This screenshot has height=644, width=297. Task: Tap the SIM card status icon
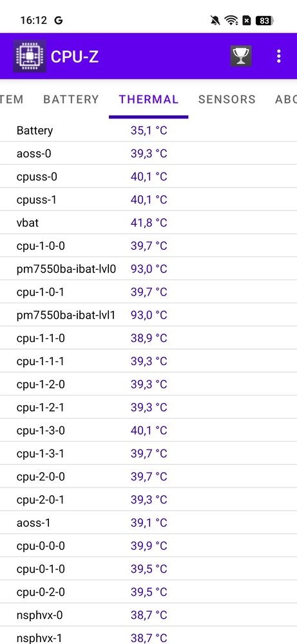click(247, 20)
